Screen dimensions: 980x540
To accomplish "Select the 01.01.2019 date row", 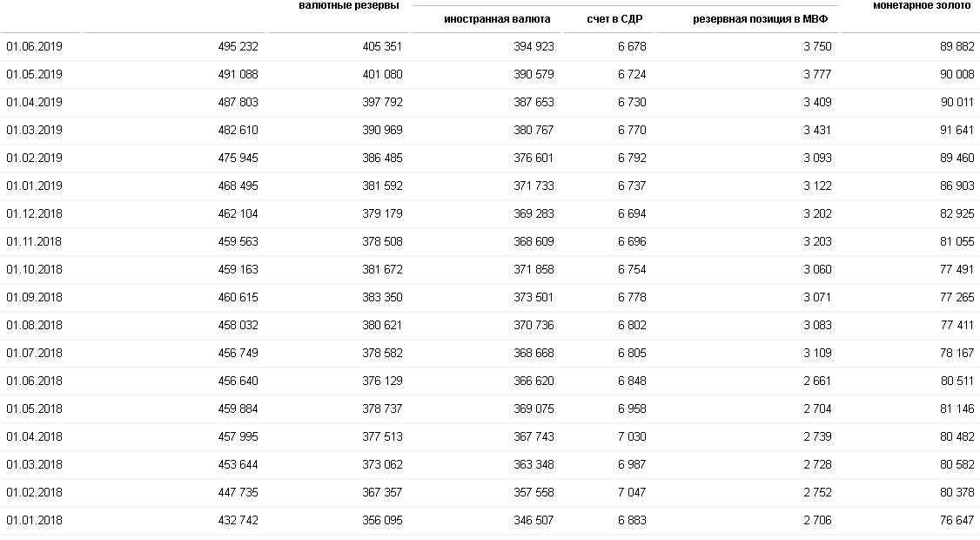I will pyautogui.click(x=34, y=186).
